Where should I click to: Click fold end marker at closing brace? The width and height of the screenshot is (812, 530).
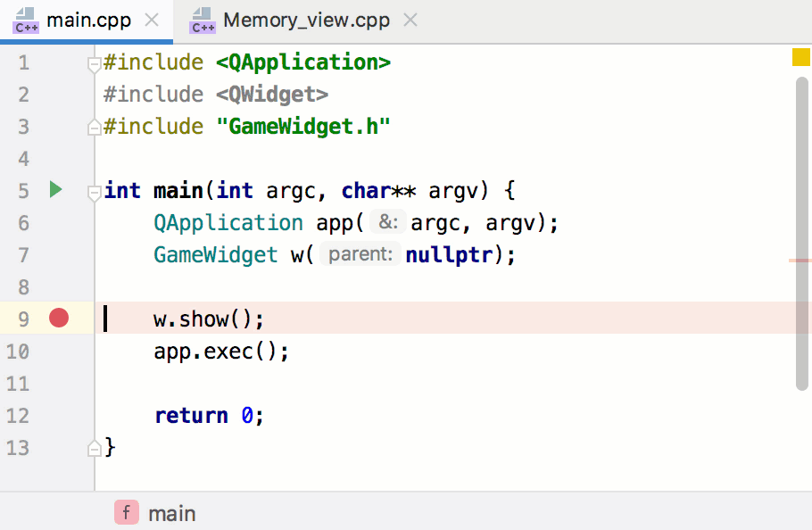[93, 446]
